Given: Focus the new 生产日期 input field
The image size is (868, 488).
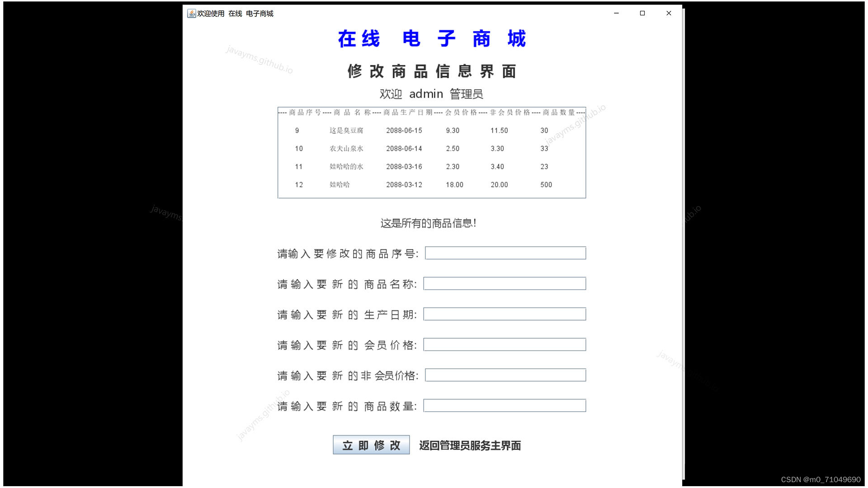Looking at the screenshot, I should (505, 314).
